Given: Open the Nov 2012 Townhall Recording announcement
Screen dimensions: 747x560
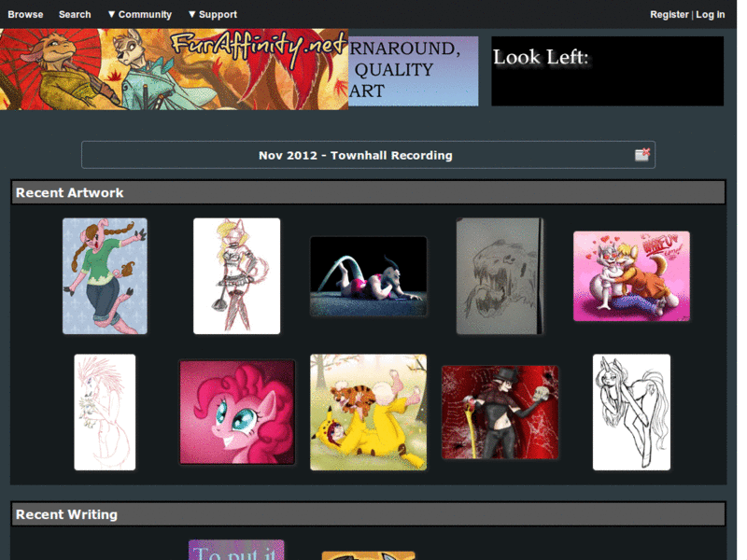Looking at the screenshot, I should coord(356,155).
